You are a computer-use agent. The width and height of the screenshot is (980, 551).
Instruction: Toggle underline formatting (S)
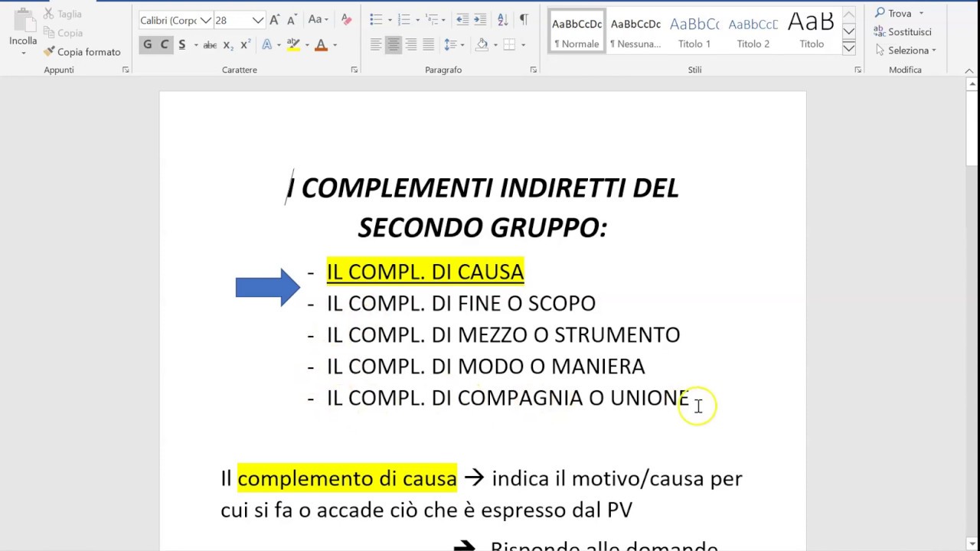181,45
